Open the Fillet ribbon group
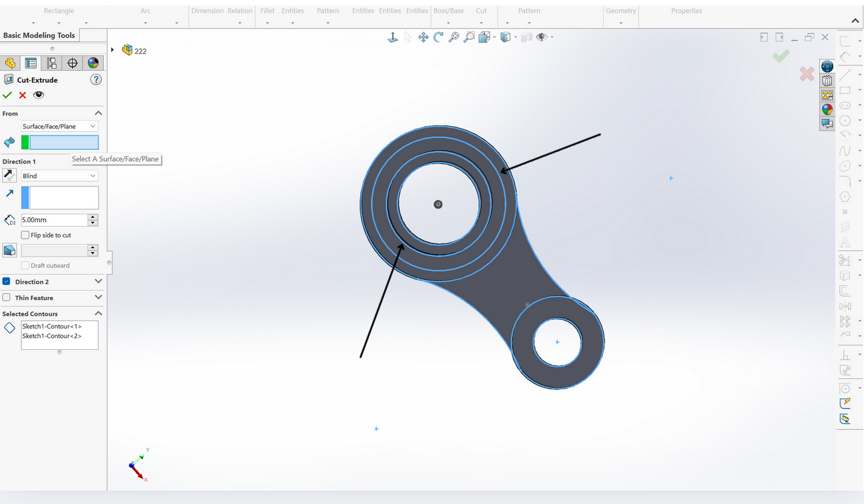Image resolution: width=864 pixels, height=504 pixels. [267, 11]
